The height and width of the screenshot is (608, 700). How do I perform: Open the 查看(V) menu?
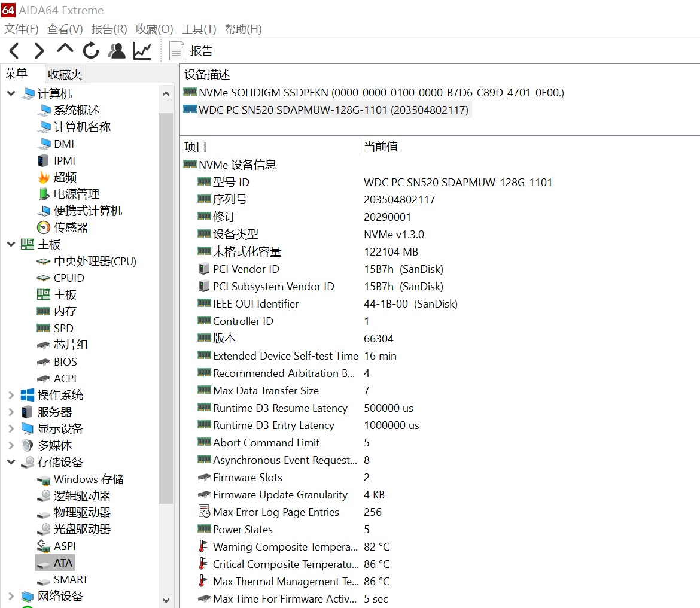point(65,29)
